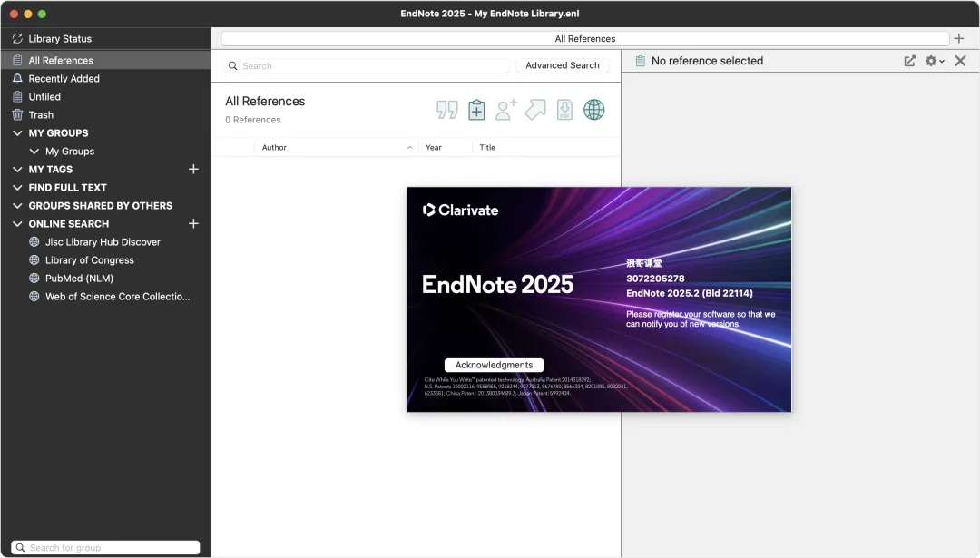This screenshot has width=980, height=558.
Task: Collapse the MY GROUPS section
Action: pos(17,133)
